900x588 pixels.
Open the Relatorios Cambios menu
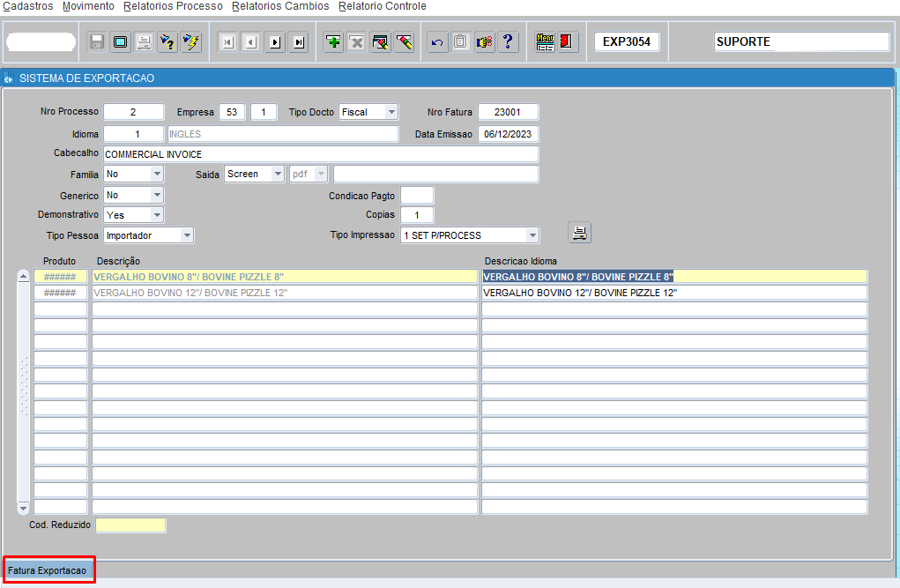coord(280,6)
